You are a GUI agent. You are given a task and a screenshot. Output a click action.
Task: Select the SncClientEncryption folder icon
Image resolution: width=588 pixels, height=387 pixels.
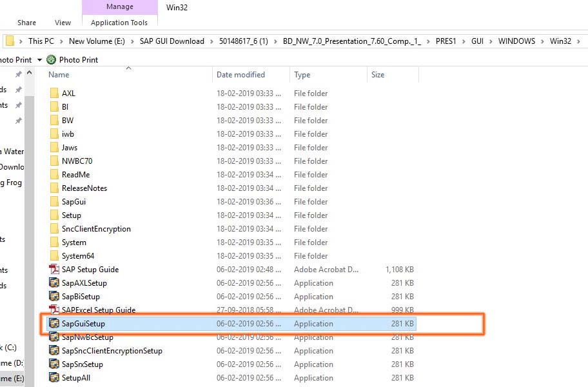[x=54, y=228]
